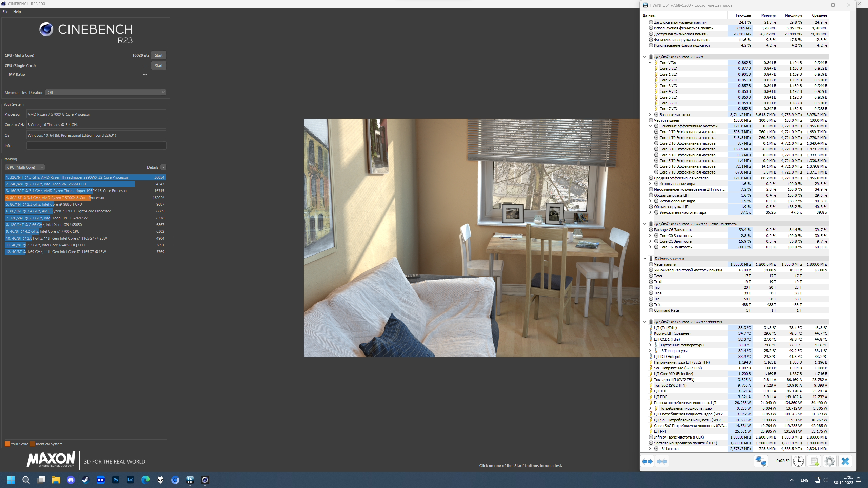Collapse the Core VIDs sensor group
The image size is (868, 488).
(650, 63)
